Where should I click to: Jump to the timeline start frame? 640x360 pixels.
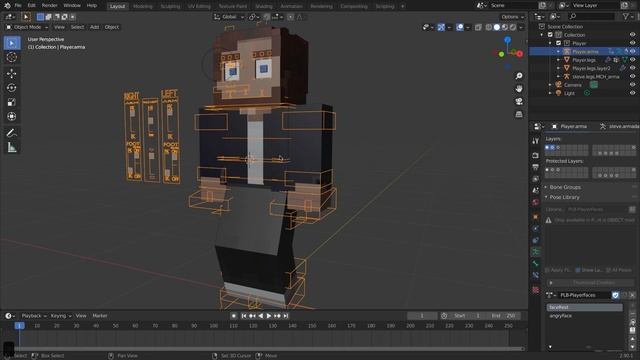pos(244,316)
